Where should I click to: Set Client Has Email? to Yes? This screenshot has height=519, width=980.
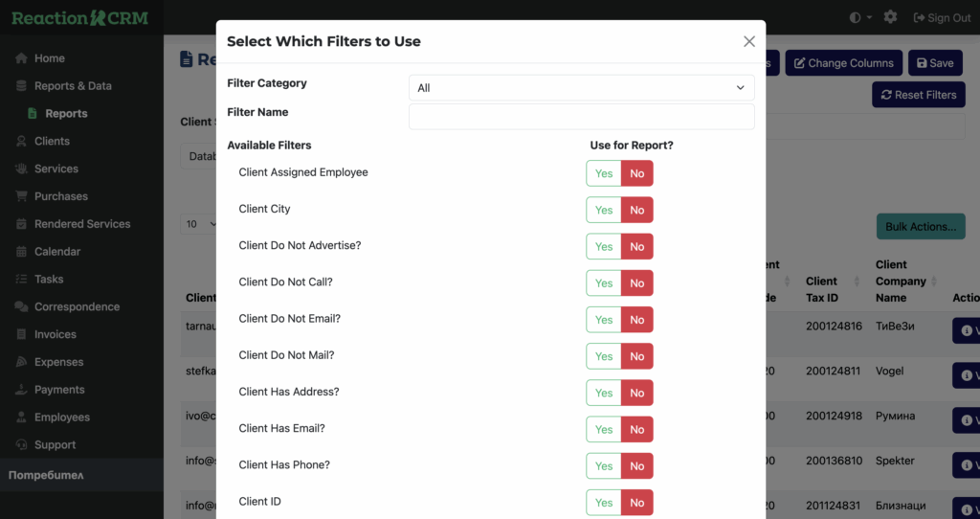pos(604,429)
